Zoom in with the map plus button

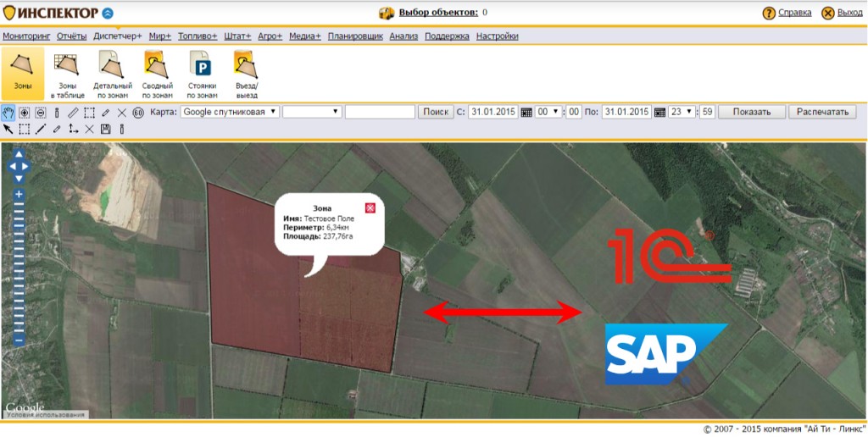pos(19,194)
